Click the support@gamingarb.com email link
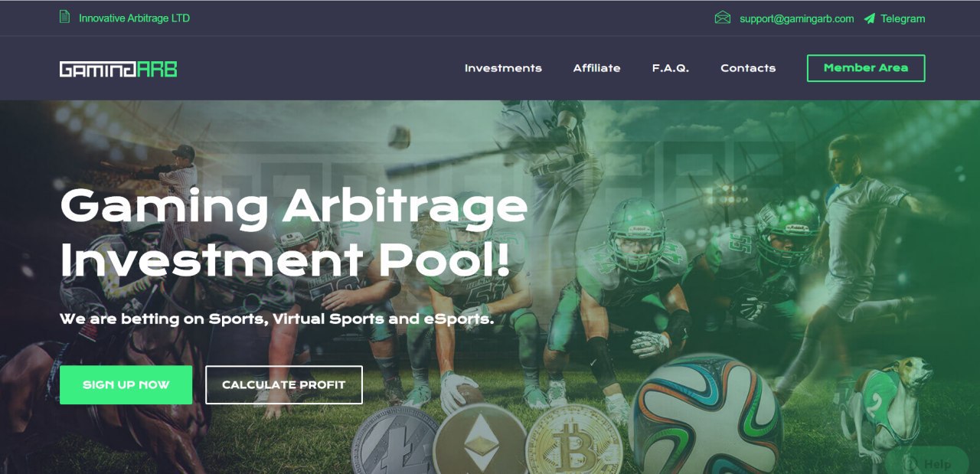Screen dimensions: 980x474 click(x=796, y=18)
